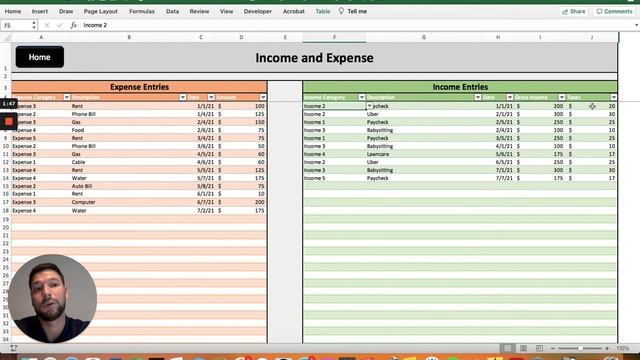This screenshot has height=360, width=640.
Task: Open the Expense Category filter dropdown
Action: tap(67, 97)
